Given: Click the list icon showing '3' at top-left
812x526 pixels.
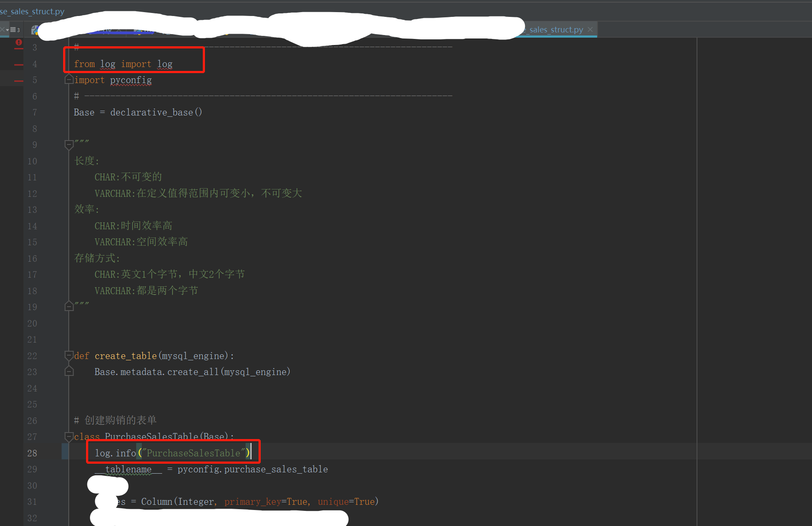Looking at the screenshot, I should point(14,29).
